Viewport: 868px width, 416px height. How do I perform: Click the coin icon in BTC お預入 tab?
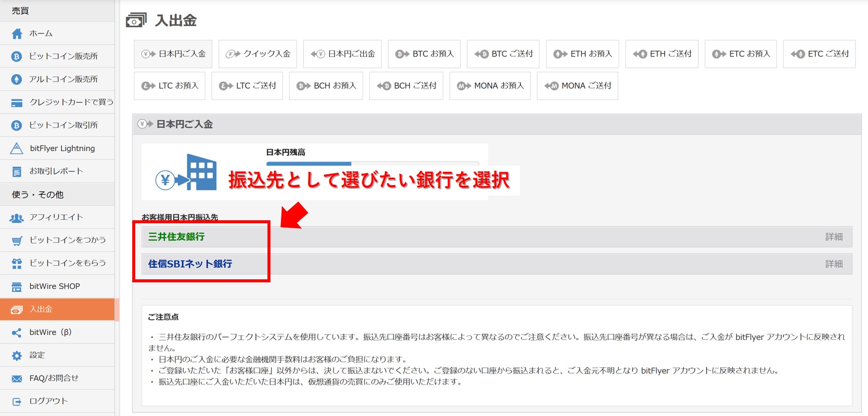point(402,54)
